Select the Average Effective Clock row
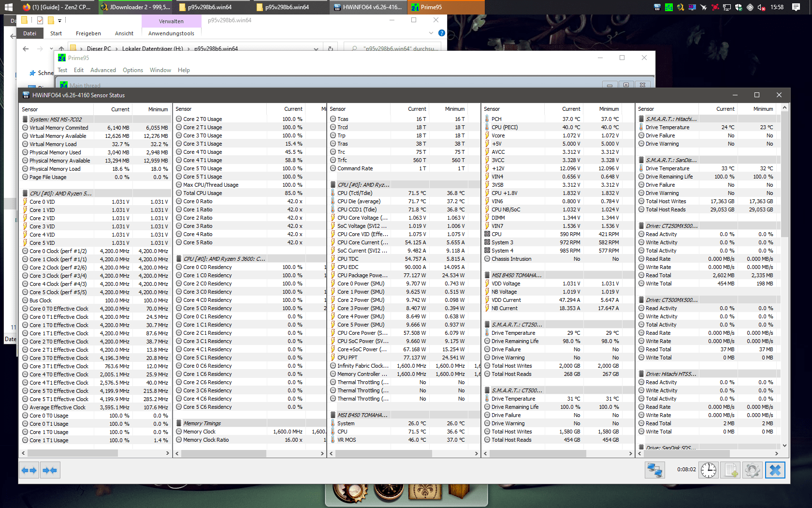This screenshot has width=812, height=508. click(x=95, y=407)
